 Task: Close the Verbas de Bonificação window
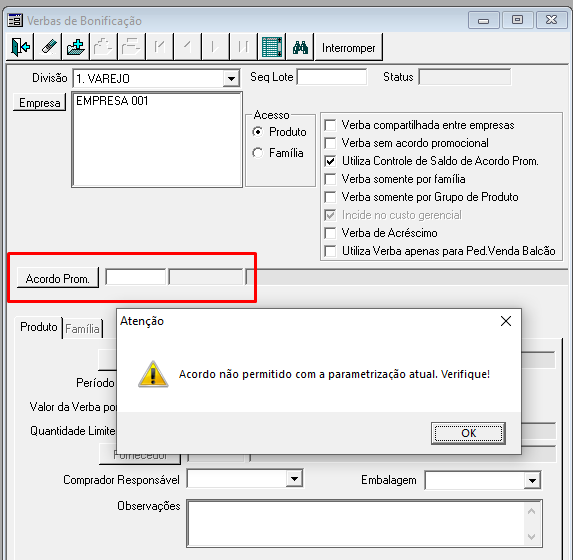[551, 20]
